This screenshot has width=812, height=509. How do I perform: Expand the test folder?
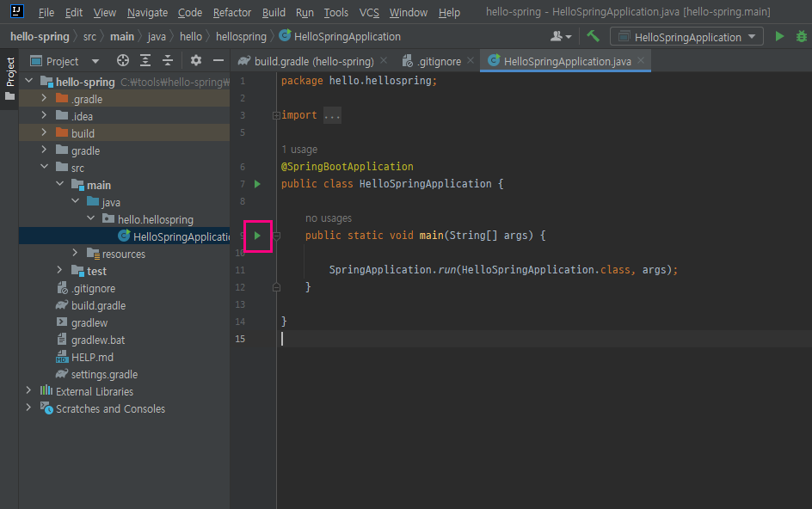[59, 270]
